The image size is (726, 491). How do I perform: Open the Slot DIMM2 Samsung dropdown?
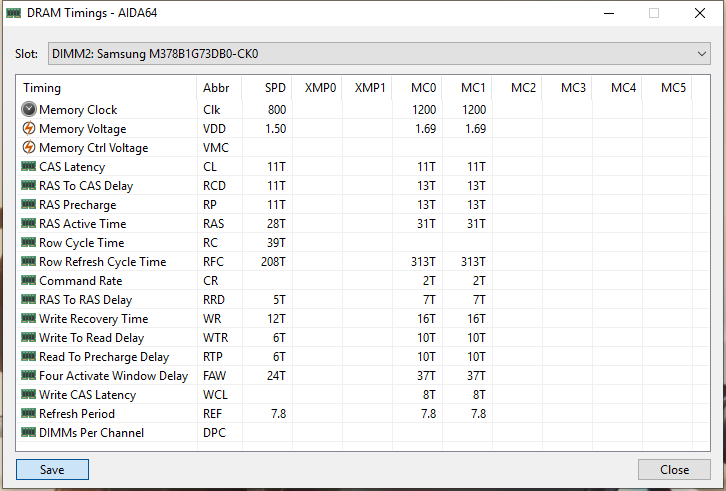[x=379, y=54]
